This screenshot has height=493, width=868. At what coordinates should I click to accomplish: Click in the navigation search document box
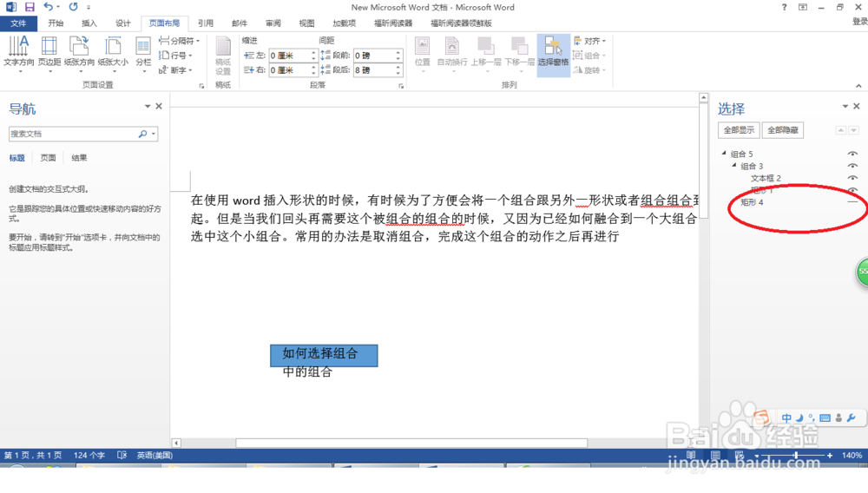pos(73,134)
